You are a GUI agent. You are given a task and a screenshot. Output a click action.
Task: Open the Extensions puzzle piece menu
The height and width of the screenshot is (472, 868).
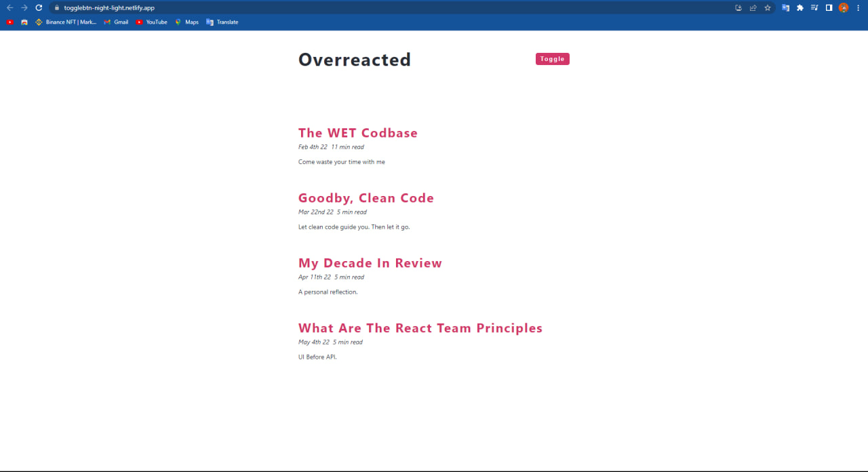[800, 7]
